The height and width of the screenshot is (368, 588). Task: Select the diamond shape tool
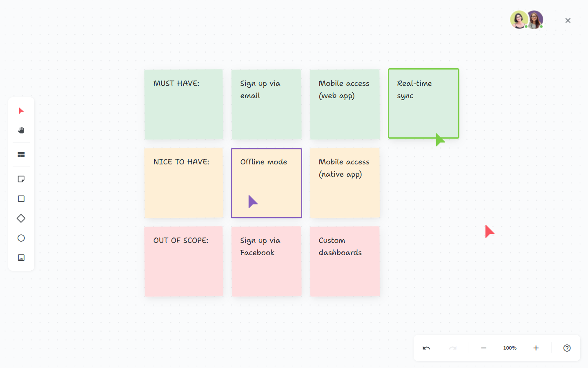coord(21,218)
